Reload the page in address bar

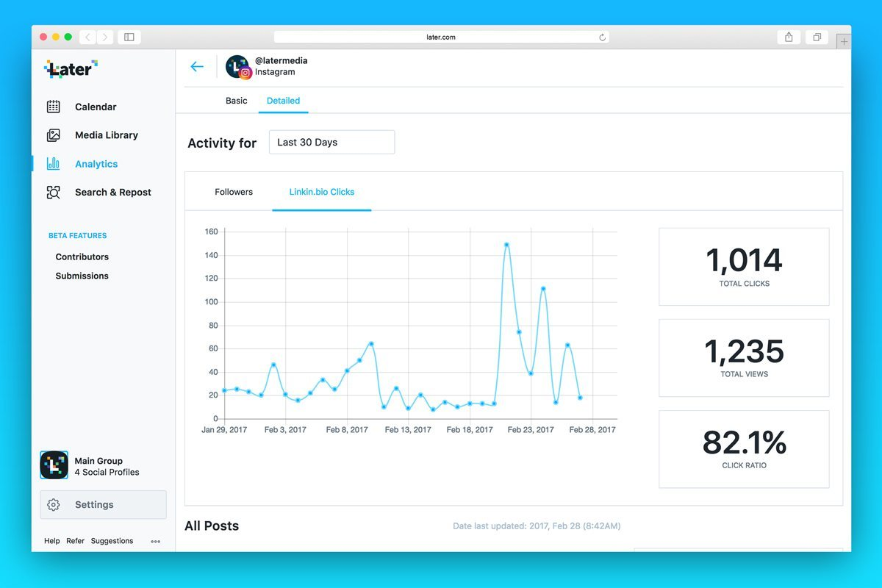point(603,37)
